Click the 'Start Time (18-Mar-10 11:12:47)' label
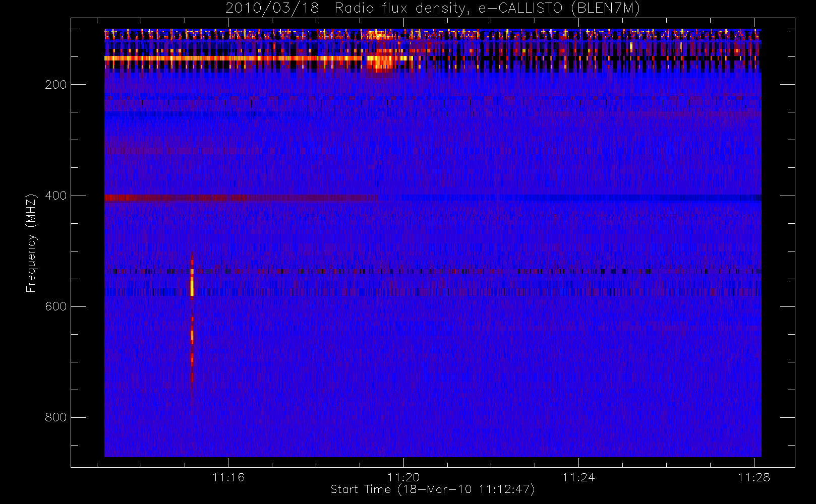Image resolution: width=816 pixels, height=504 pixels. pyautogui.click(x=432, y=489)
